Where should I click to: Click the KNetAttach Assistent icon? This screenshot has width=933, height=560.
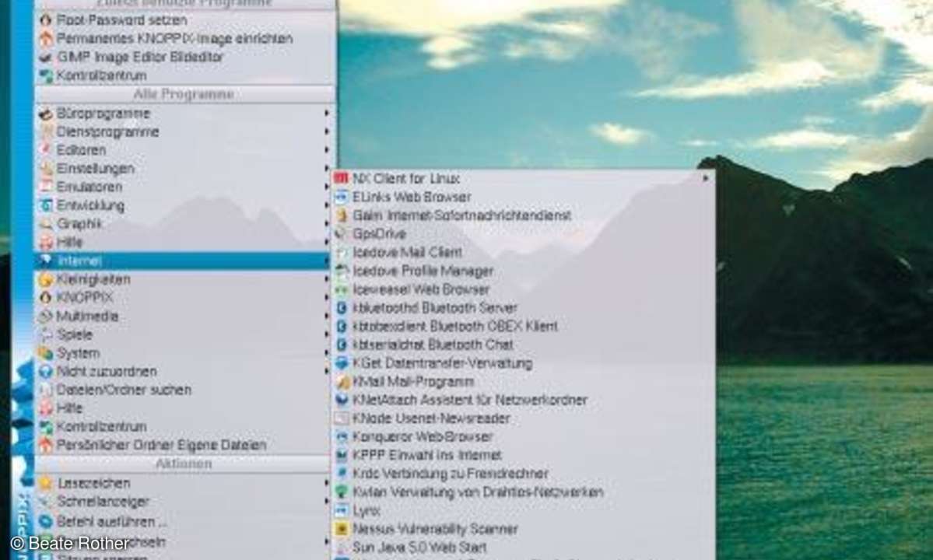click(342, 400)
